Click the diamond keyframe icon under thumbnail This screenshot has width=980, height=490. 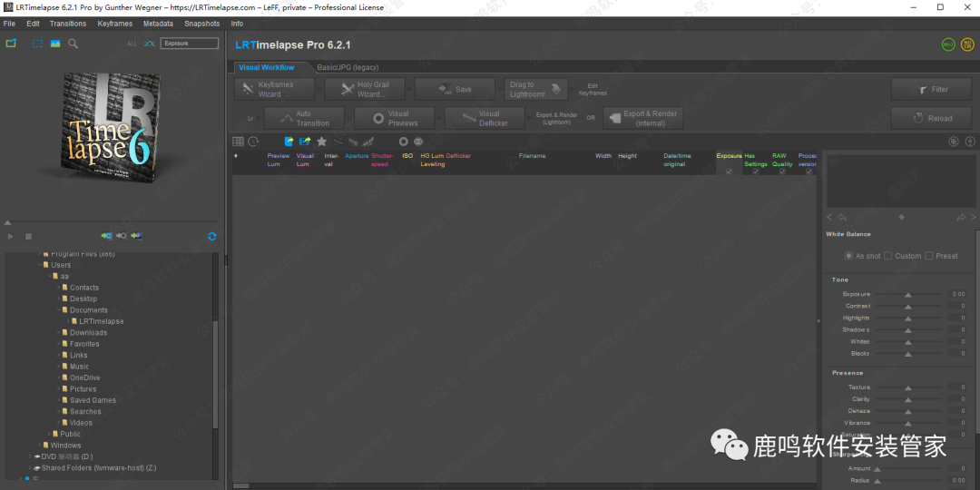[x=901, y=218]
